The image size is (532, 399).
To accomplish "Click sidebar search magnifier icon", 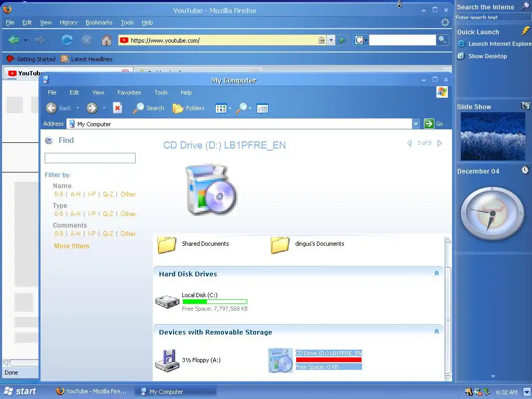I will (525, 6).
